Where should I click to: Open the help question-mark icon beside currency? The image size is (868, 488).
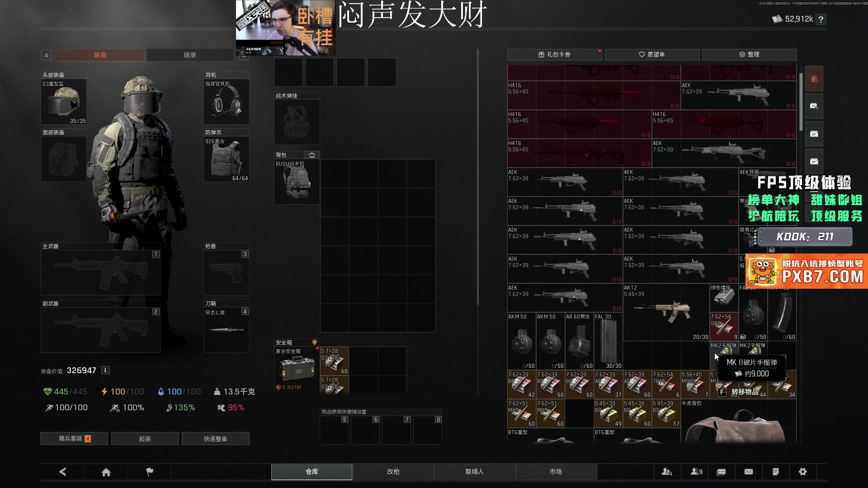pyautogui.click(x=821, y=19)
